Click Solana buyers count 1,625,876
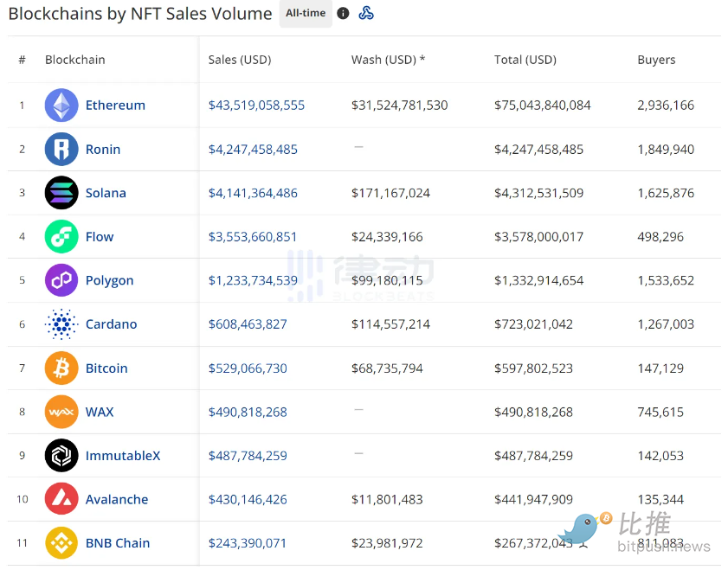Viewport: 728px width, 570px height. point(666,193)
